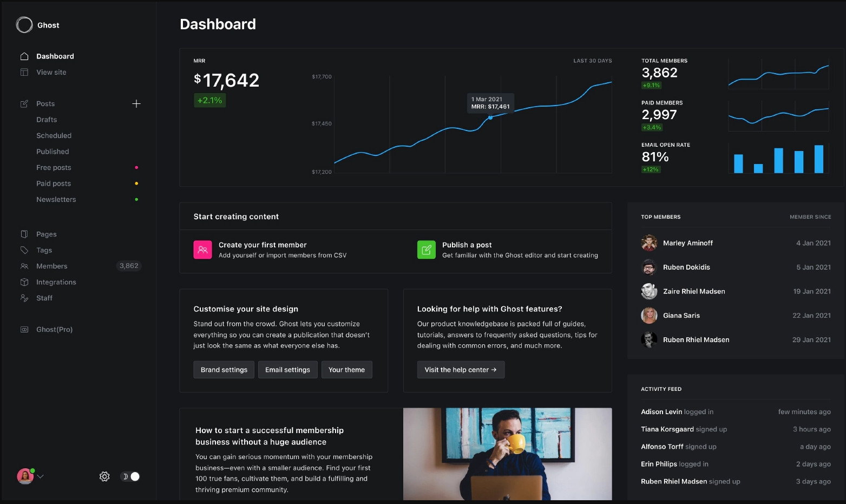Viewport: 846px width, 504px height.
Task: Open Paid posts with yellow dot
Action: point(54,184)
